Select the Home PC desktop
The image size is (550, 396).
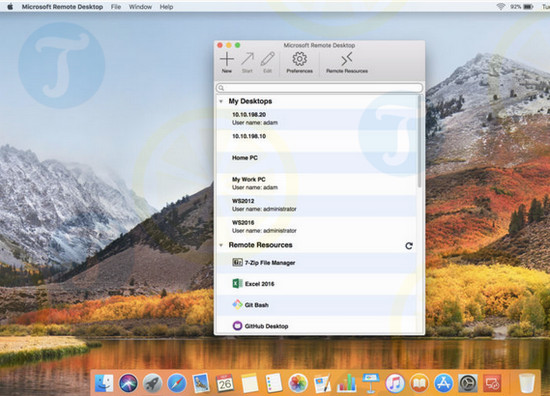[316, 162]
